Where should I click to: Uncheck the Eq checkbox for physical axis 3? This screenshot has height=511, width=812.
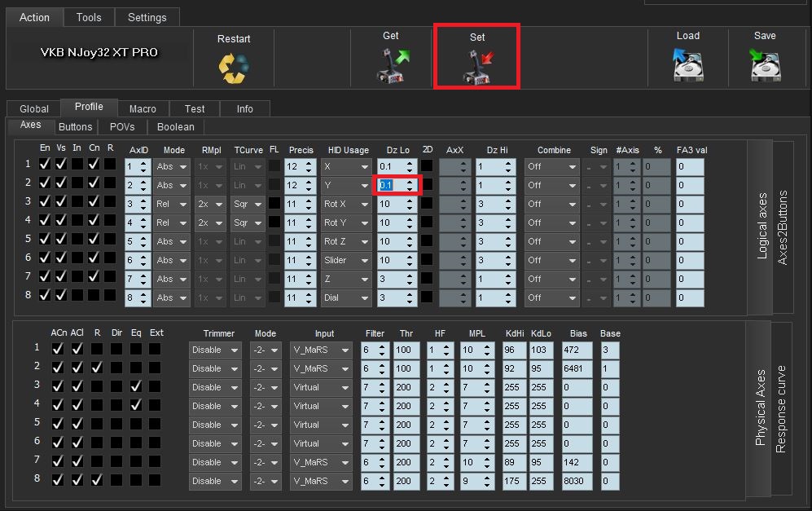coord(135,387)
